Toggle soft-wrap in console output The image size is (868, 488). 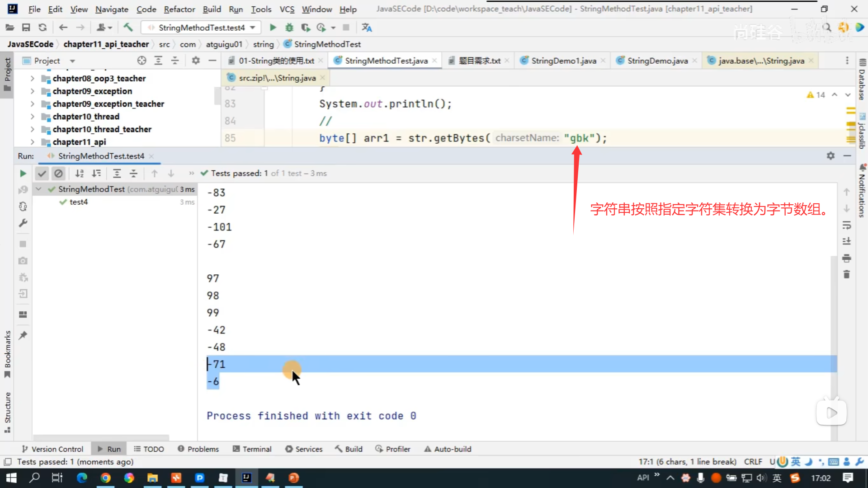(x=847, y=225)
